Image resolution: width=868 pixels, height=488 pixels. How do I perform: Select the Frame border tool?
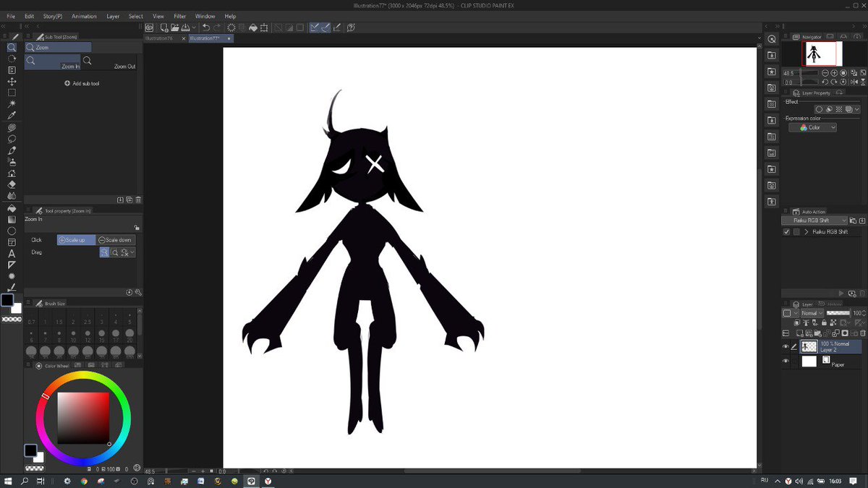(12, 242)
